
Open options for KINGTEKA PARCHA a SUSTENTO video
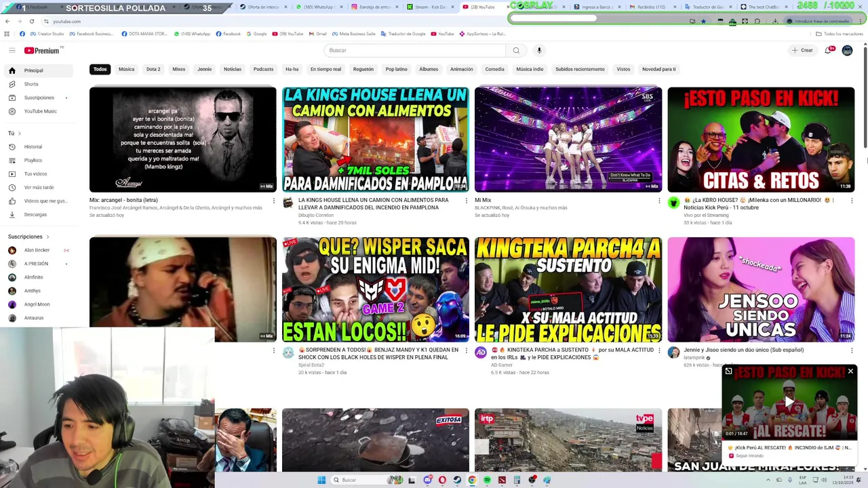pyautogui.click(x=659, y=350)
